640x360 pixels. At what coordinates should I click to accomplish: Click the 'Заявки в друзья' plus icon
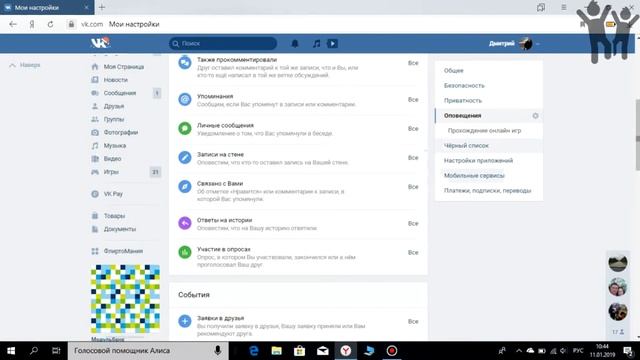tap(184, 321)
